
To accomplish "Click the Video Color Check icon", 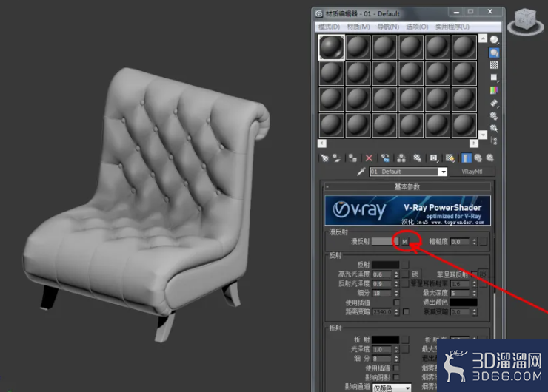I will pyautogui.click(x=494, y=90).
